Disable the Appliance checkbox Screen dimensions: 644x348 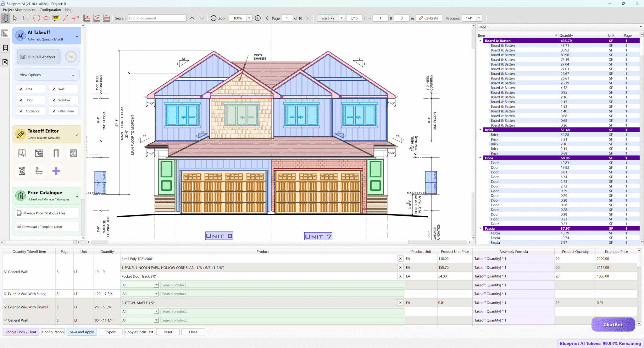point(21,111)
